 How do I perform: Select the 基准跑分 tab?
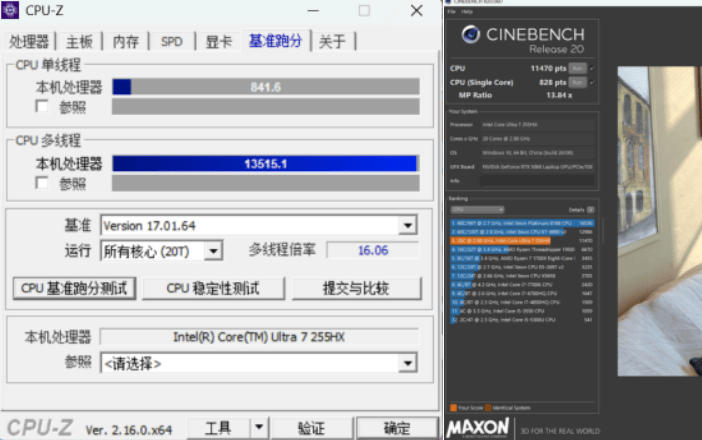(x=275, y=41)
